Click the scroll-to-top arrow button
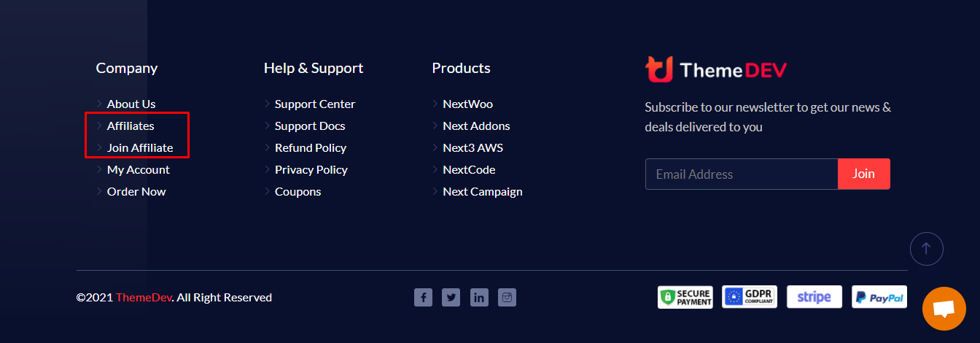980x343 pixels. pyautogui.click(x=926, y=249)
